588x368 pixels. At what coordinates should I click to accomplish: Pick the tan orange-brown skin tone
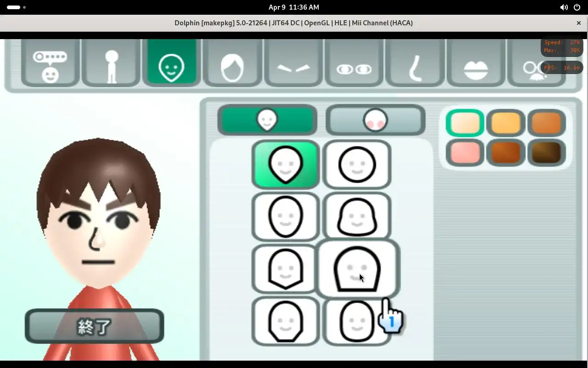(546, 123)
